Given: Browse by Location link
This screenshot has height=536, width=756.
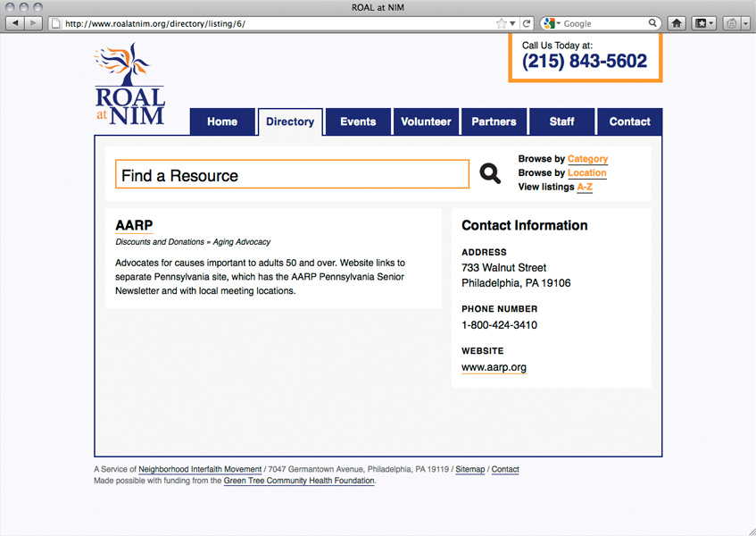Looking at the screenshot, I should click(x=586, y=172).
